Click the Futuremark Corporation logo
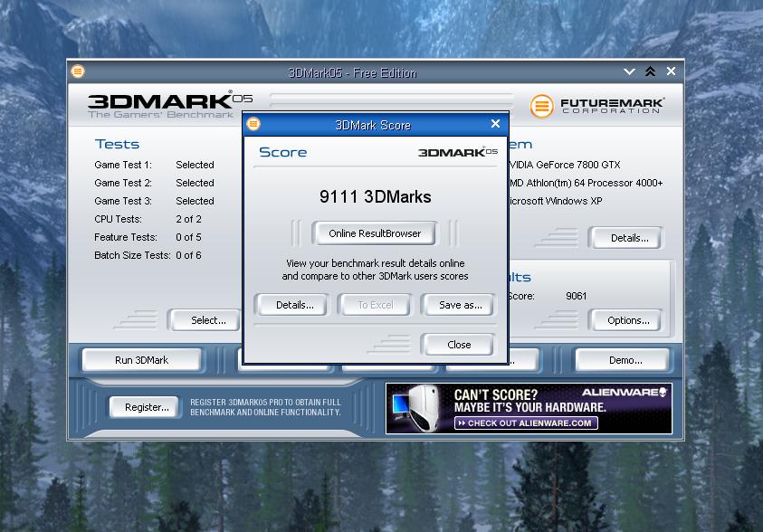Screen dimensions: 763x532 tap(597, 106)
